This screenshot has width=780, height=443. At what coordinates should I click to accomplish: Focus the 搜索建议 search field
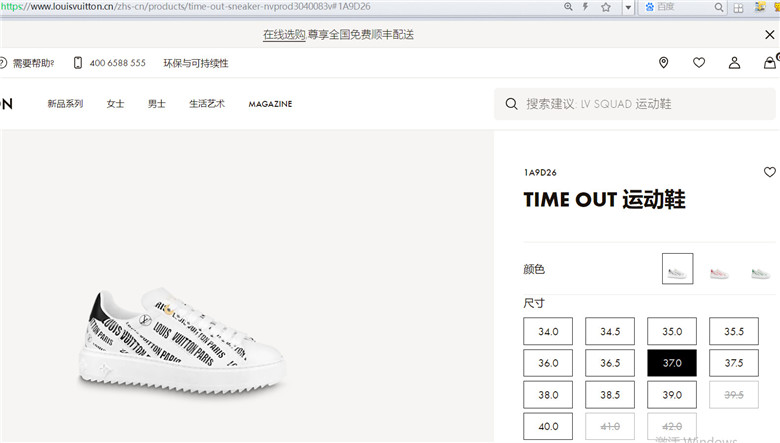(635, 104)
